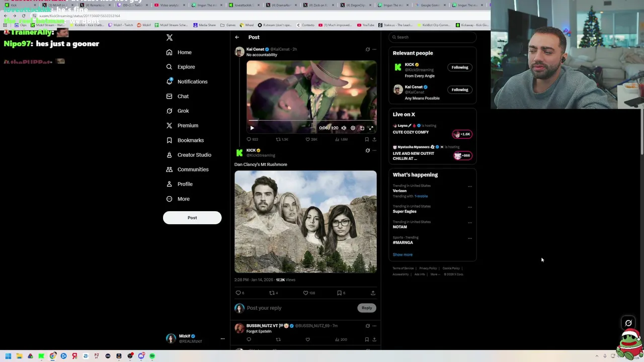The height and width of the screenshot is (362, 644).
Task: Click the X logo in sidebar
Action: pos(170,38)
